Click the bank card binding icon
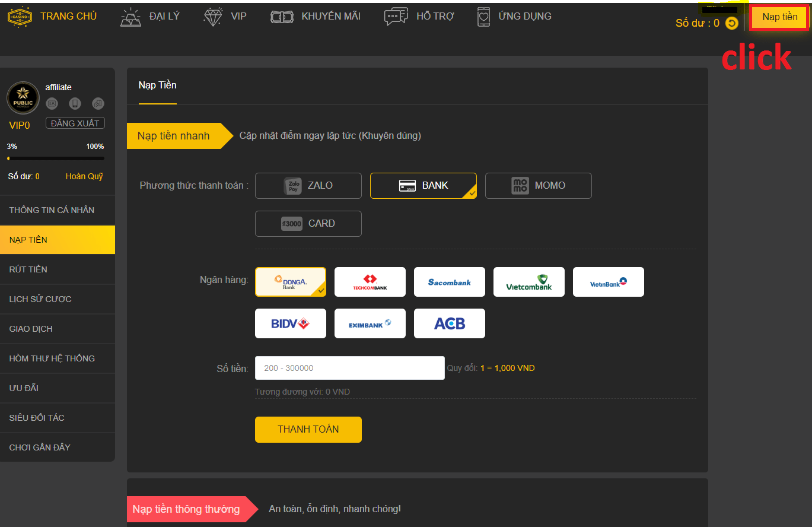Screen dimensions: 812x527 98,104
